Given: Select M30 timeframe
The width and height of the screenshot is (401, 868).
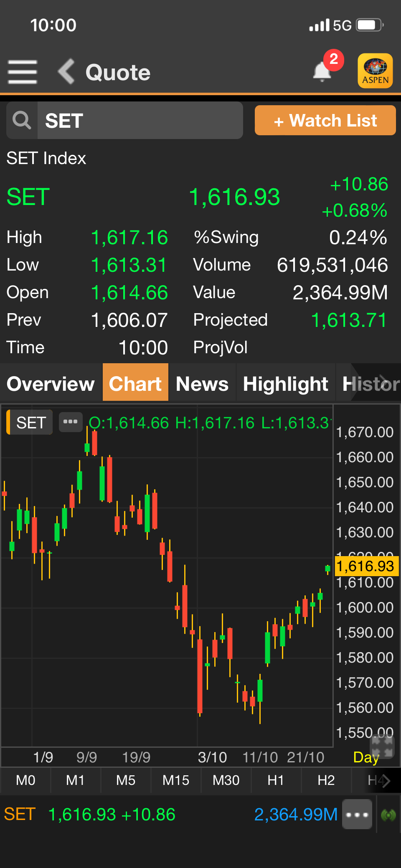Looking at the screenshot, I should (x=226, y=780).
